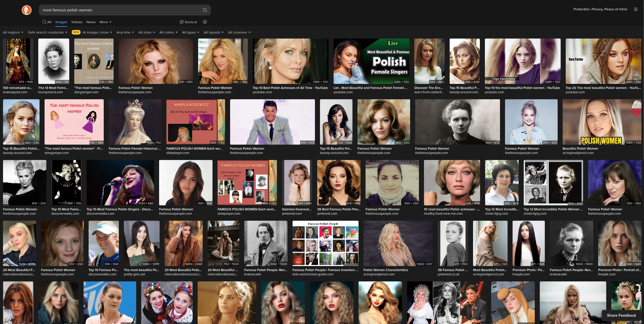The height and width of the screenshot is (324, 644).
Task: Expand the More menu
Action: (x=105, y=22)
